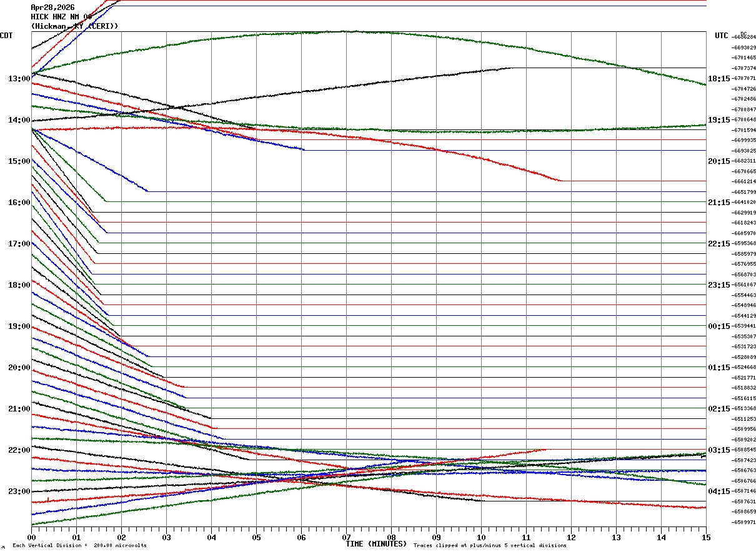Click the 18:15 UTC time label
The height and width of the screenshot is (554, 756).
pyautogui.click(x=719, y=79)
